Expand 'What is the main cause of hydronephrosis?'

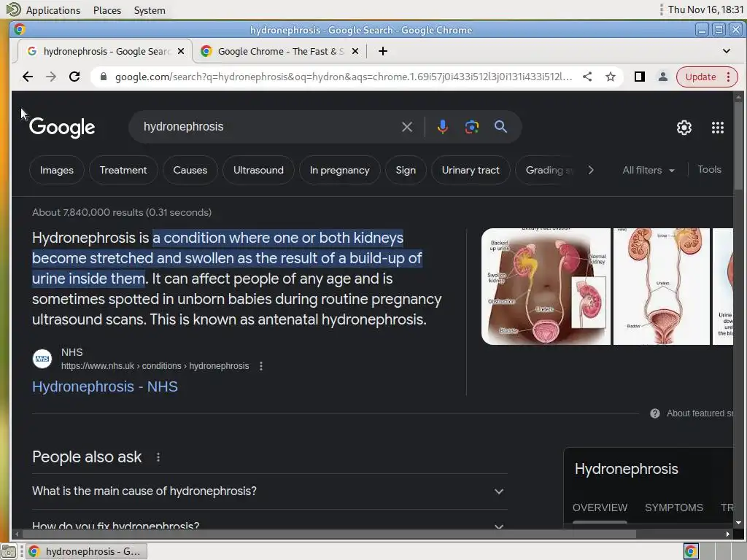[270, 491]
